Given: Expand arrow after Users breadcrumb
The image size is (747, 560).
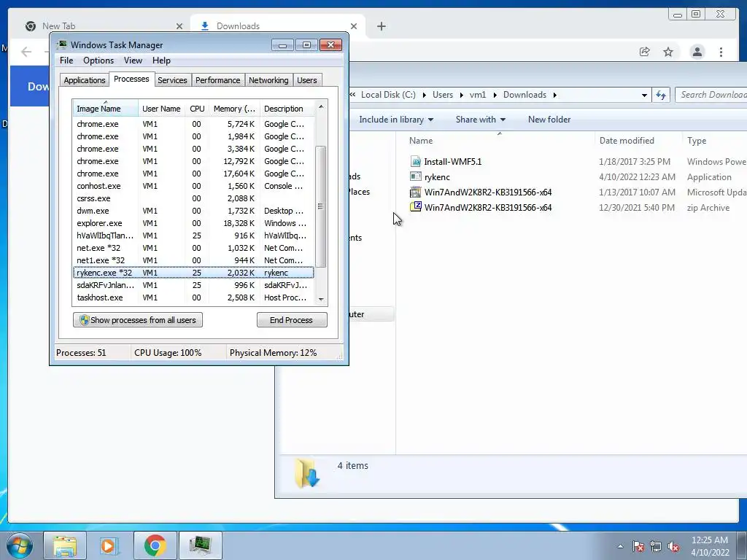Looking at the screenshot, I should point(461,95).
